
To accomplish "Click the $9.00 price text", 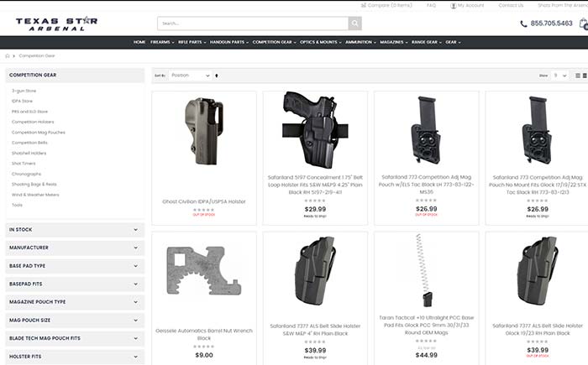I will tap(204, 355).
